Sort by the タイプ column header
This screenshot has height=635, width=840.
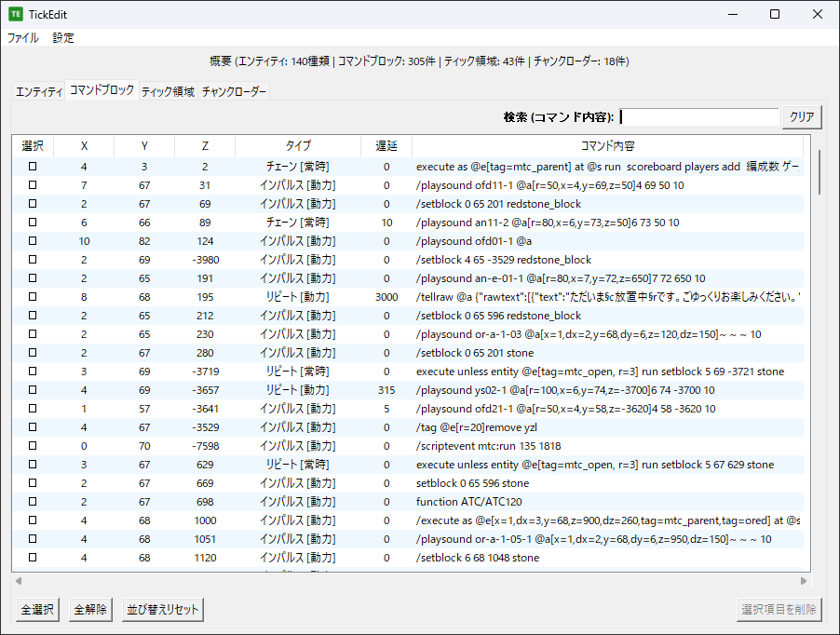pos(298,145)
